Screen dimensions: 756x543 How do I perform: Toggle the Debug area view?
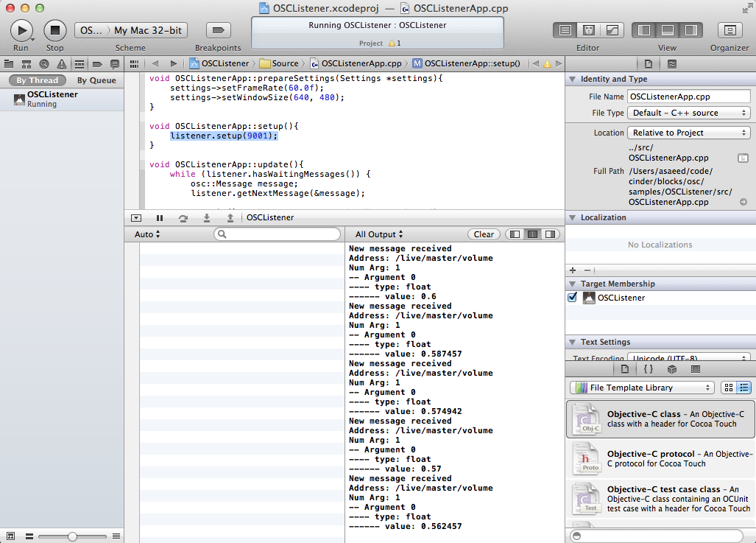(667, 30)
